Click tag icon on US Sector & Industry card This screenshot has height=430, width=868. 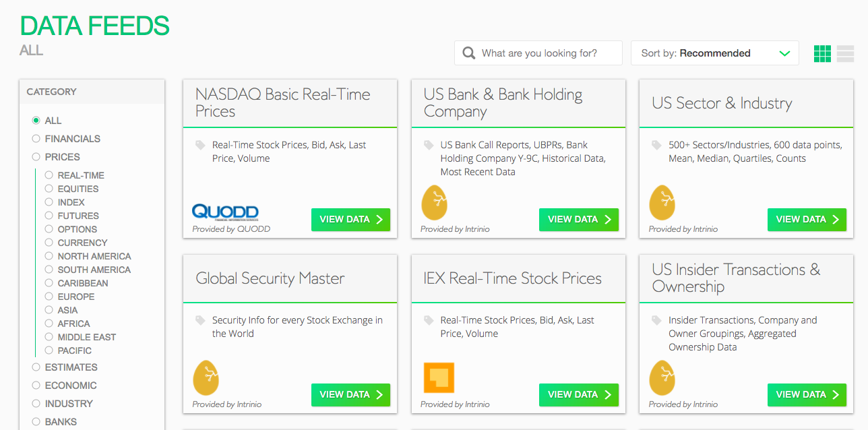tap(656, 145)
